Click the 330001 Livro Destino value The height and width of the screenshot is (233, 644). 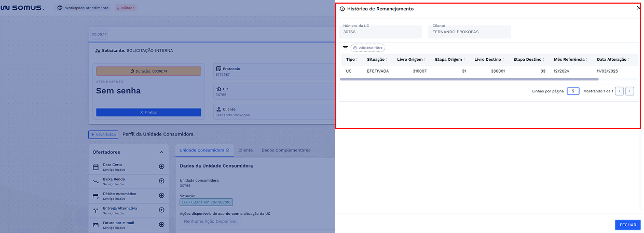498,71
